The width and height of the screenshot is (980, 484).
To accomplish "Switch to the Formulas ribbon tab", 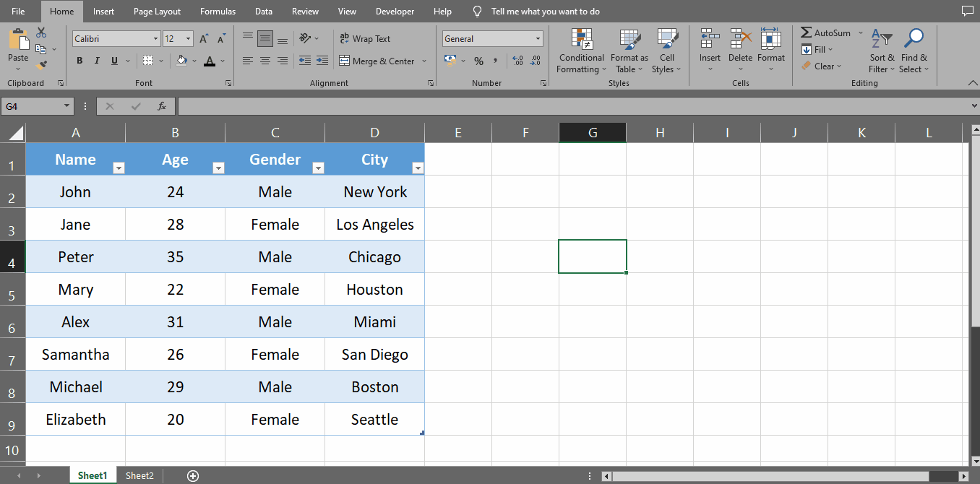I will (x=218, y=11).
